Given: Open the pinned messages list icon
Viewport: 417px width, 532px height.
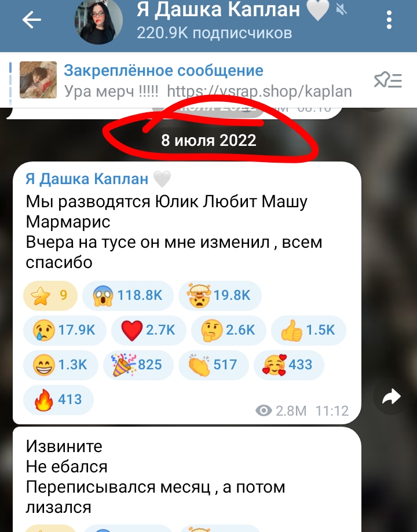Looking at the screenshot, I should [388, 80].
